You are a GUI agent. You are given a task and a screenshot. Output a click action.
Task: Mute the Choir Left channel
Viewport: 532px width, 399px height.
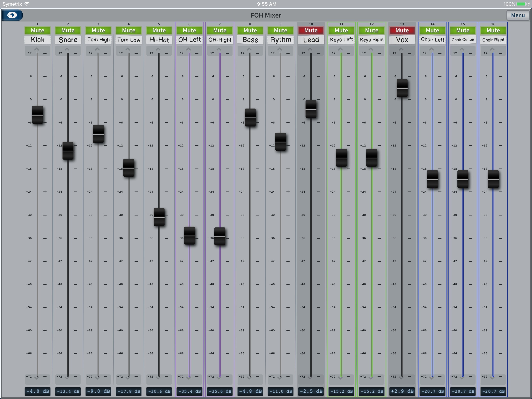(x=432, y=30)
